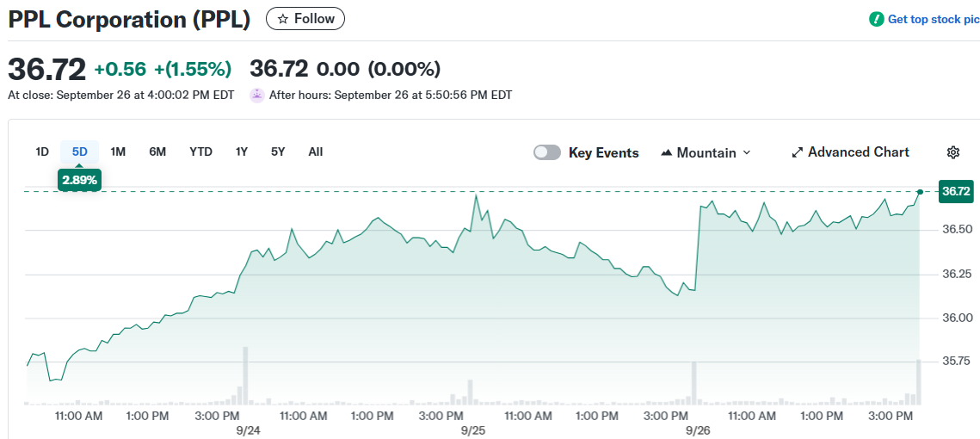Click the after hours purple moon icon
The width and height of the screenshot is (980, 439).
click(x=256, y=95)
